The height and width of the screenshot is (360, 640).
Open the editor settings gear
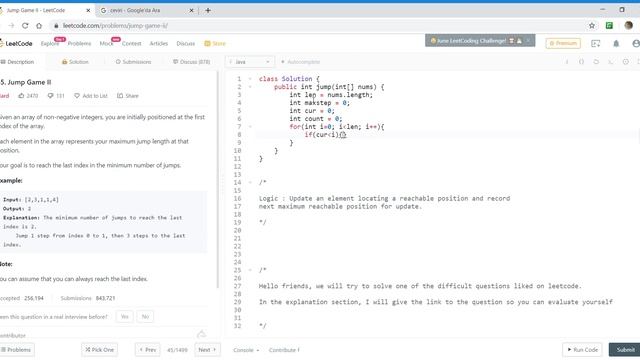click(625, 62)
